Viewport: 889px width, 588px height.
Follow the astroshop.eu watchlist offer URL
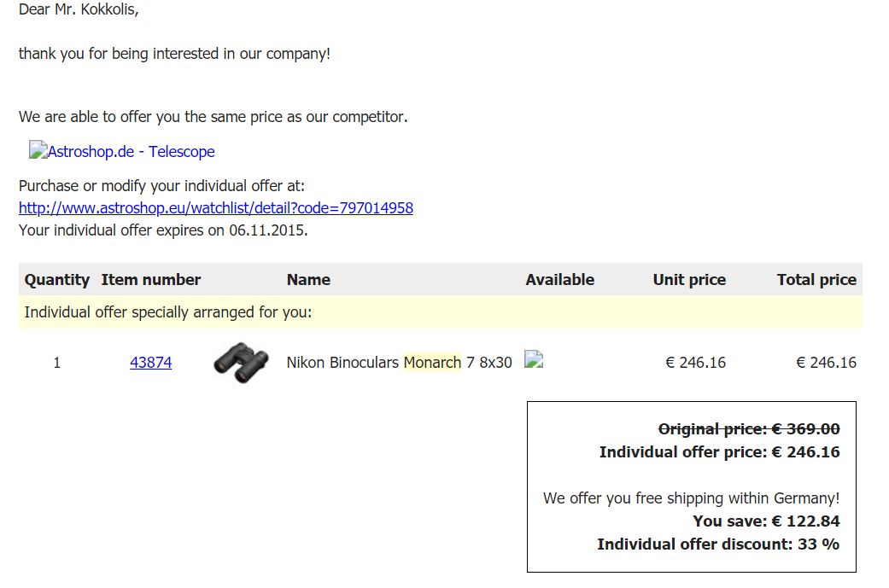(216, 208)
